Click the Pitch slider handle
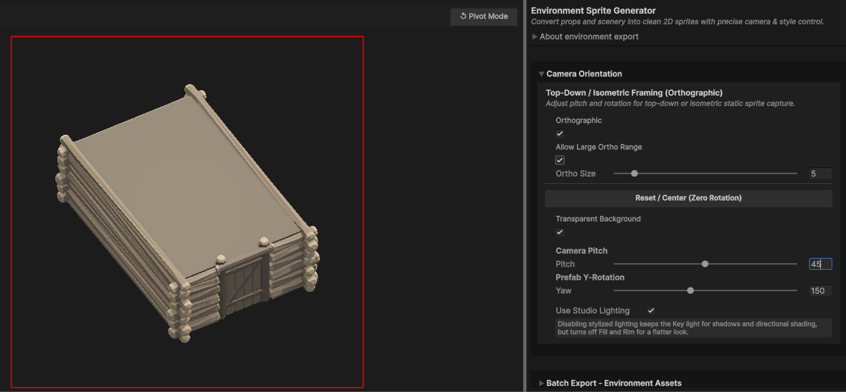This screenshot has width=846, height=392. click(705, 264)
